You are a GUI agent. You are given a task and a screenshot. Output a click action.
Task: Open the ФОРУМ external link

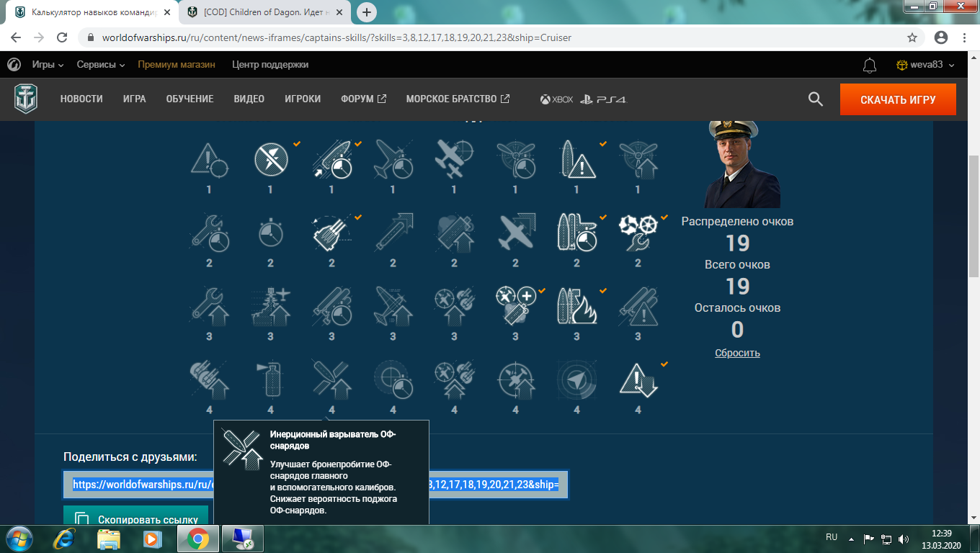tap(364, 99)
